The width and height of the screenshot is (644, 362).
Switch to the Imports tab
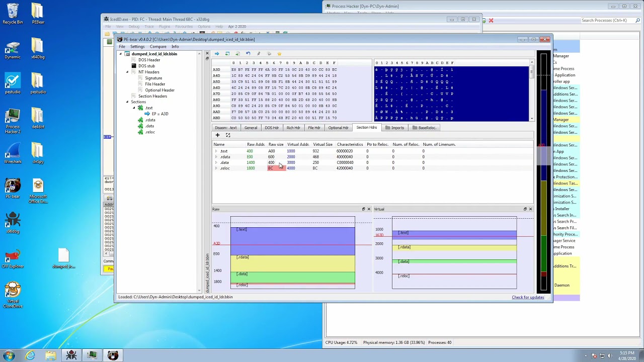[x=394, y=128]
